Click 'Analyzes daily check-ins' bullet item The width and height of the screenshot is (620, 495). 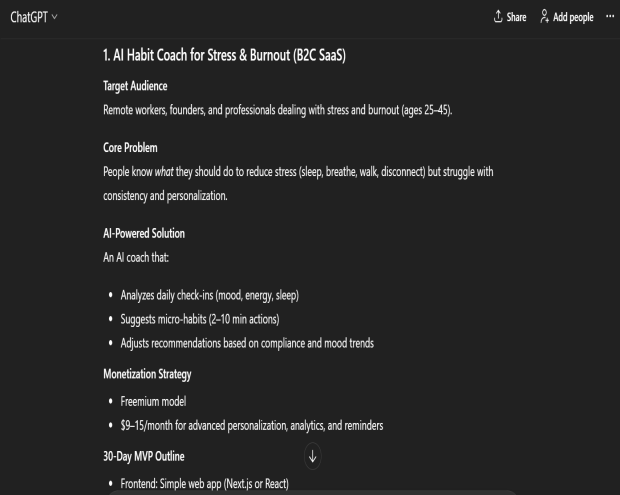tap(209, 296)
